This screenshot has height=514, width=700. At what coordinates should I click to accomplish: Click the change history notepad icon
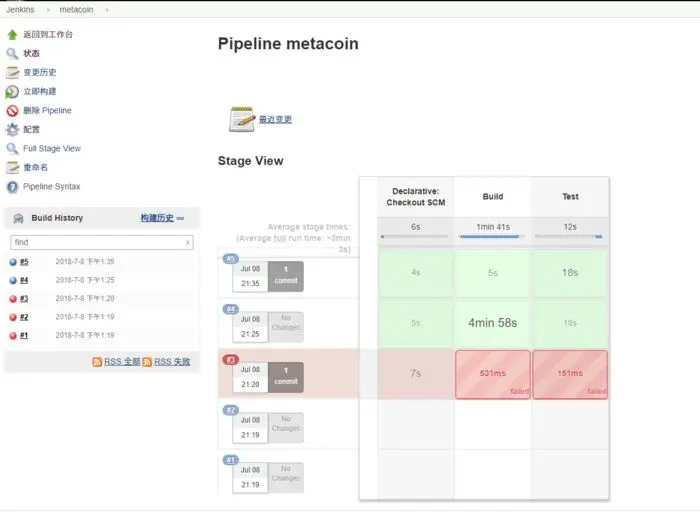(x=12, y=72)
